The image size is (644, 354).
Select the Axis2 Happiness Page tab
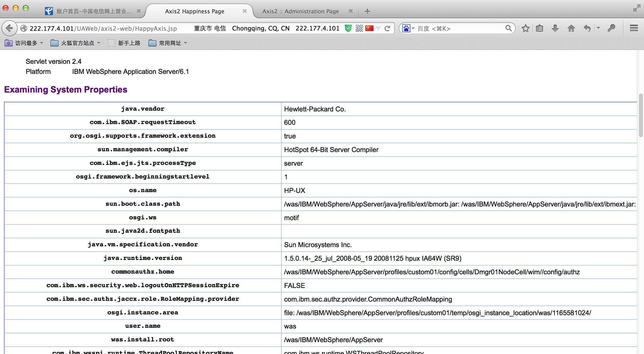(195, 11)
